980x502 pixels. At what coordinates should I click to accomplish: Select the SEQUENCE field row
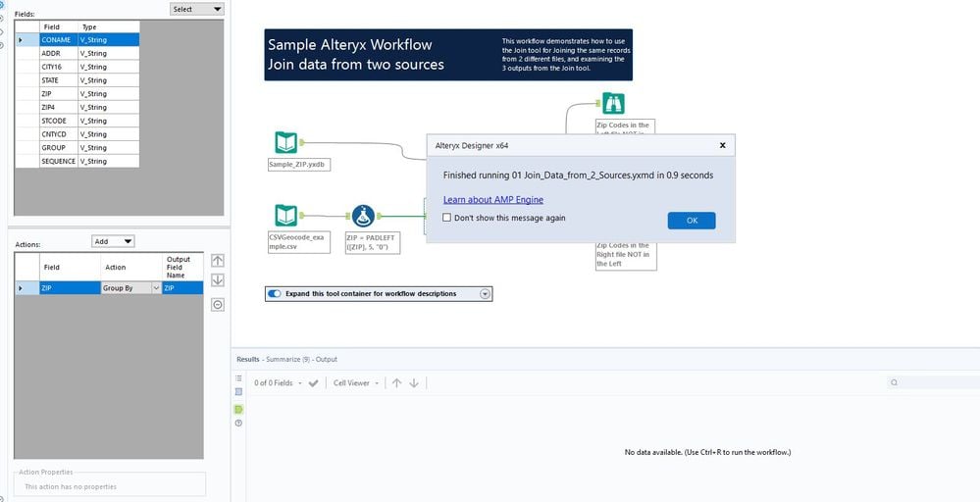click(77, 161)
